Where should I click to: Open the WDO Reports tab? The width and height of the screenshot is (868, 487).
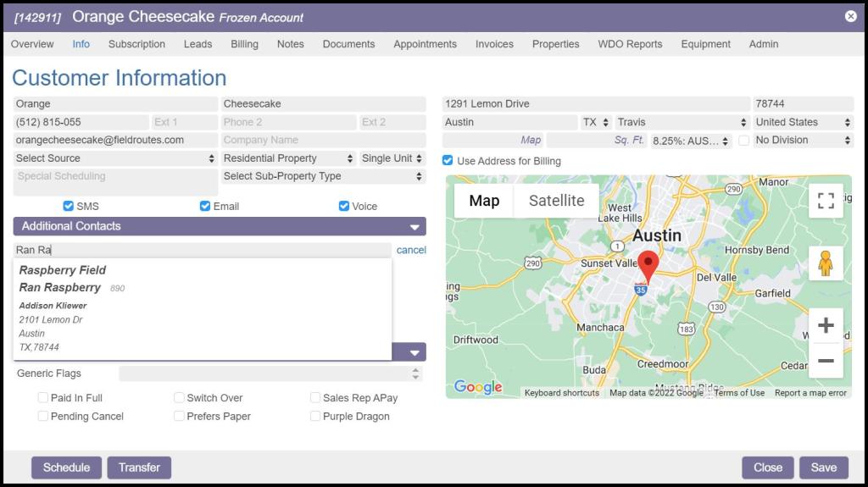pyautogui.click(x=630, y=44)
